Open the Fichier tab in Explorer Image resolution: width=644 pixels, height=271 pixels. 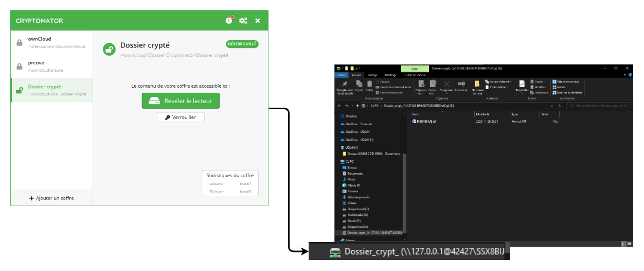pyautogui.click(x=342, y=75)
